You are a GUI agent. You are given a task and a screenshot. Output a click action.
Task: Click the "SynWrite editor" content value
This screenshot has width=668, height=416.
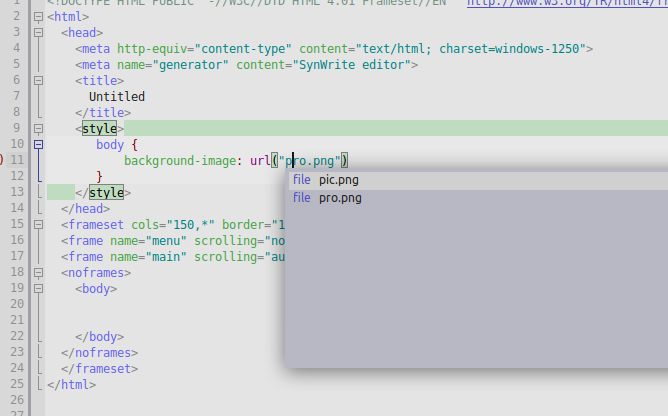pyautogui.click(x=351, y=65)
